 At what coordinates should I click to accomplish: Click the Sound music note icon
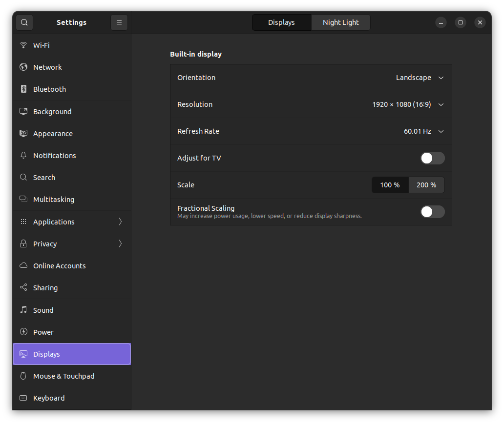pyautogui.click(x=23, y=310)
